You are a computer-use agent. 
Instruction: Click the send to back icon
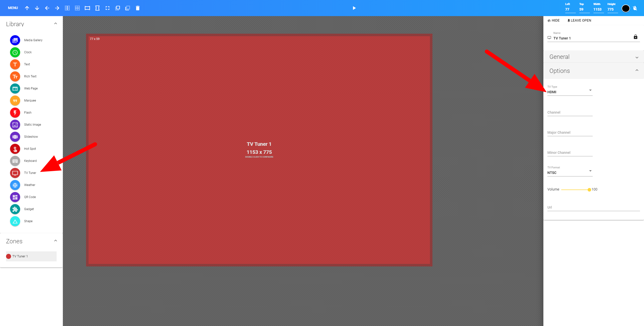click(128, 8)
